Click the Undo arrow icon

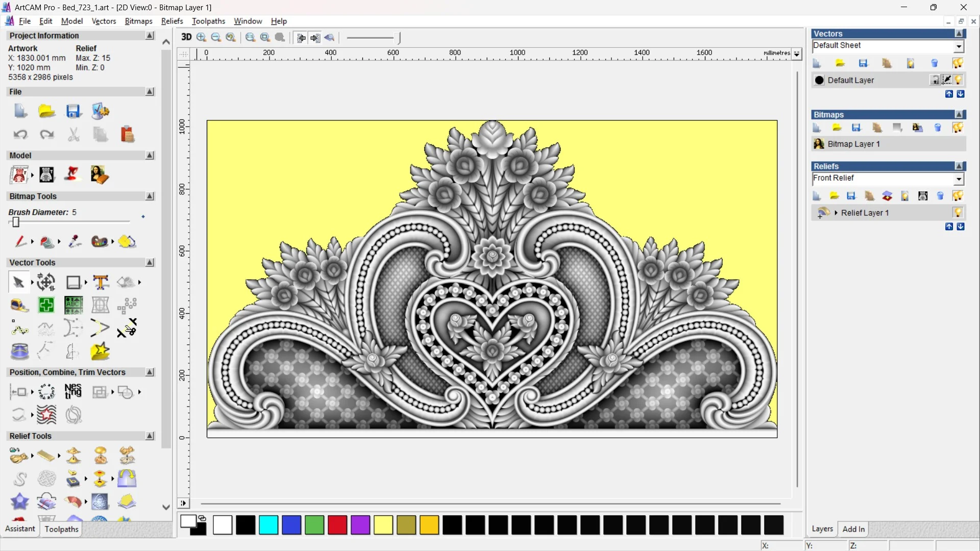(x=20, y=134)
